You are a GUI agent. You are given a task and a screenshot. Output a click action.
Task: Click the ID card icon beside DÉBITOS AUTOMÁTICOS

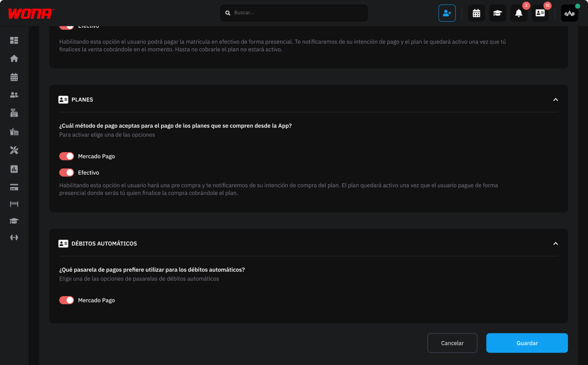(x=63, y=243)
